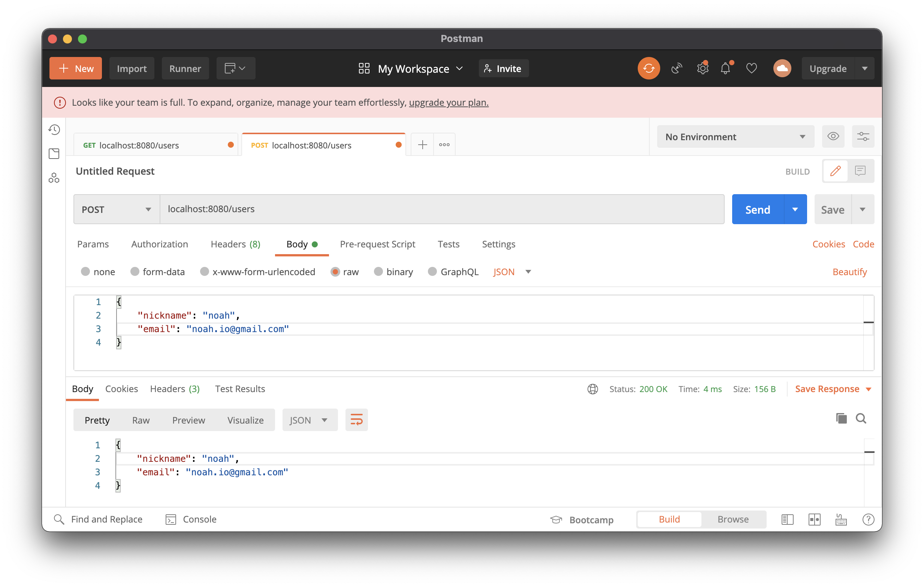The image size is (924, 587).
Task: Open the help question mark icon
Action: click(x=868, y=520)
